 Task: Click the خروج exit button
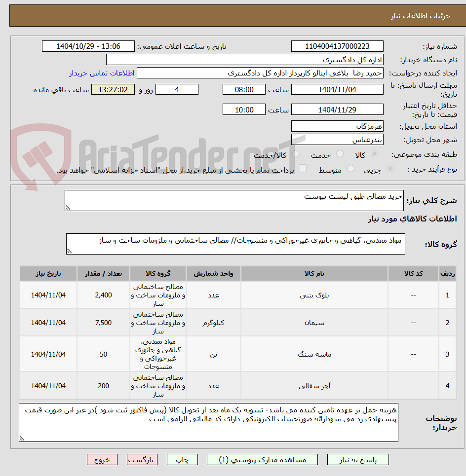[102, 460]
